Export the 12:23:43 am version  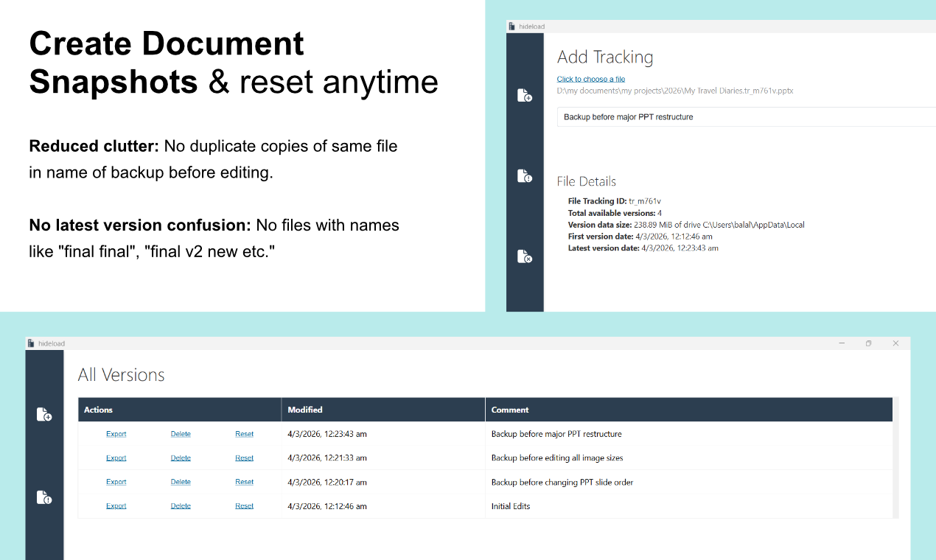tap(116, 434)
